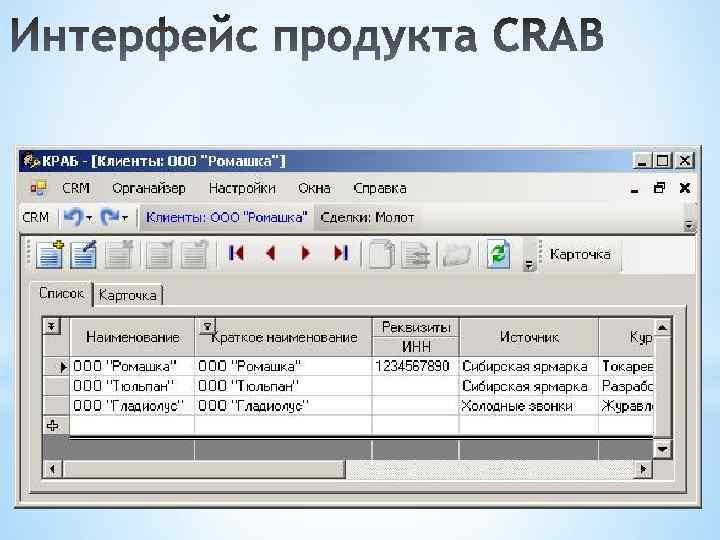Click the Краткое наименование column header
The width and height of the screenshot is (720, 540).
(x=283, y=338)
